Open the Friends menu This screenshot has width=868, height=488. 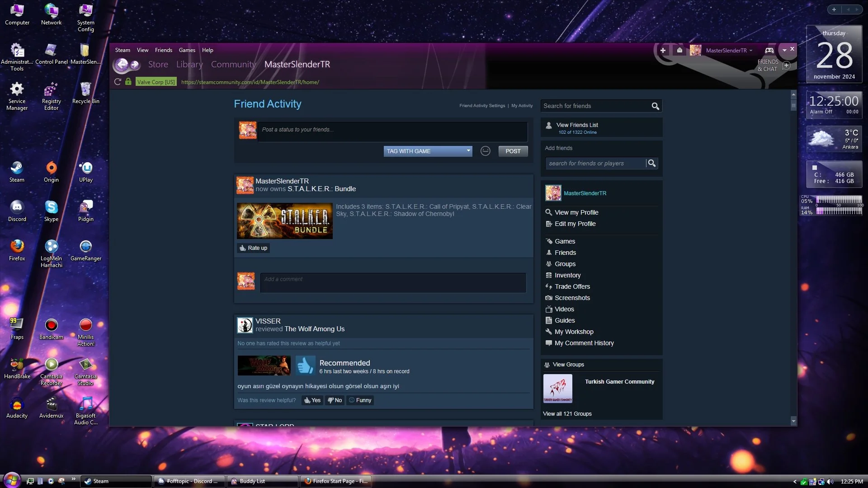163,50
